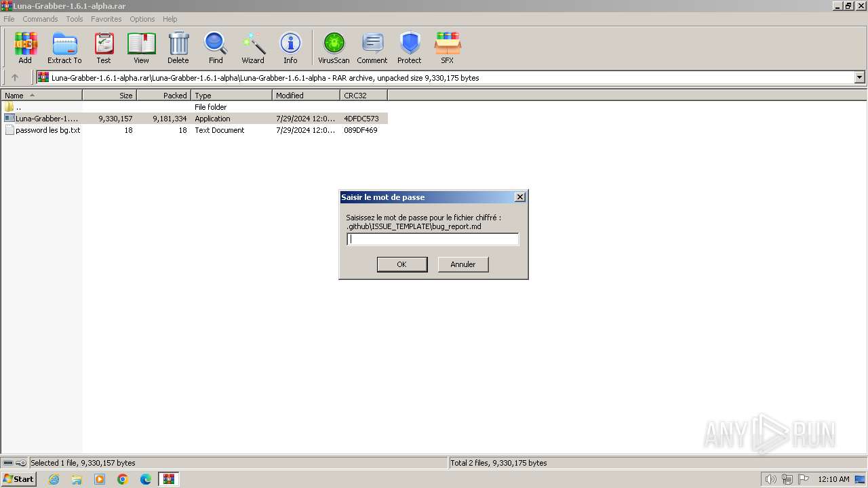The image size is (868, 488).
Task: Launch Chrome from the taskbar
Action: click(123, 479)
